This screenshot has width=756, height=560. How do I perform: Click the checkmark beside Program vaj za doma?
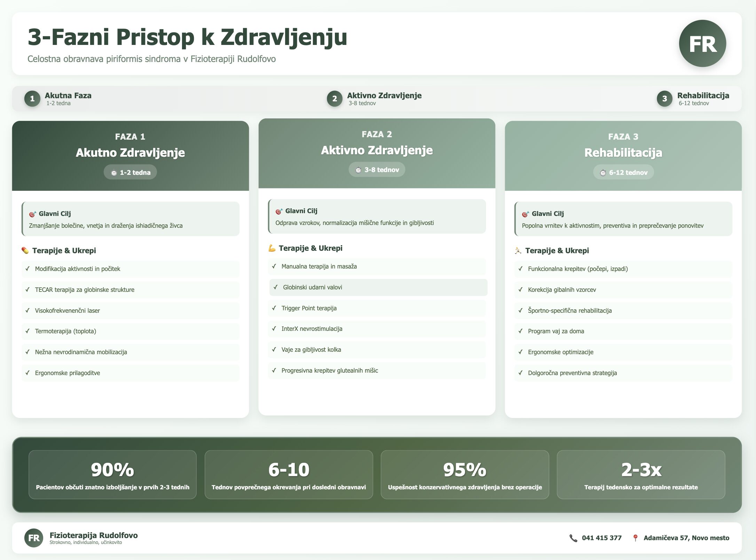(520, 331)
